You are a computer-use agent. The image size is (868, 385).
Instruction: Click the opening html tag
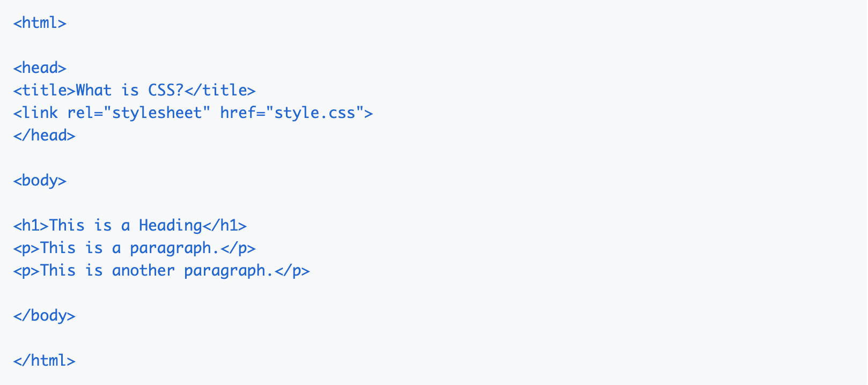tap(40, 23)
